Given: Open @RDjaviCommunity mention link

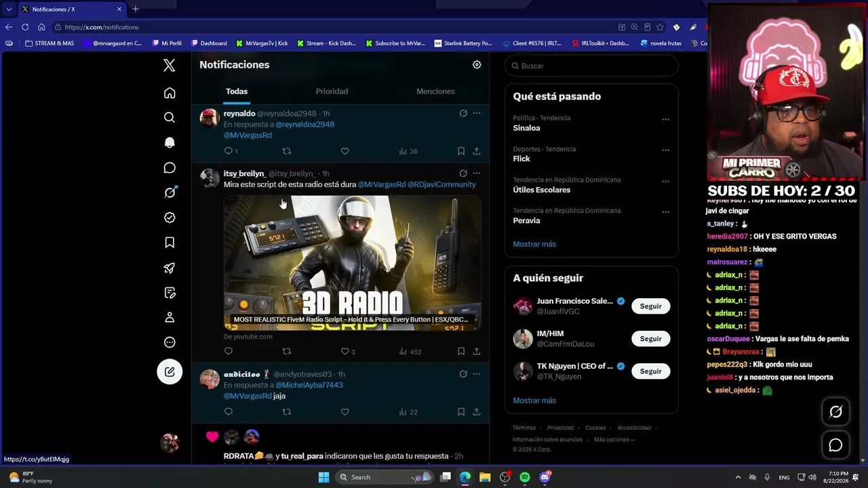Looking at the screenshot, I should pos(441,184).
